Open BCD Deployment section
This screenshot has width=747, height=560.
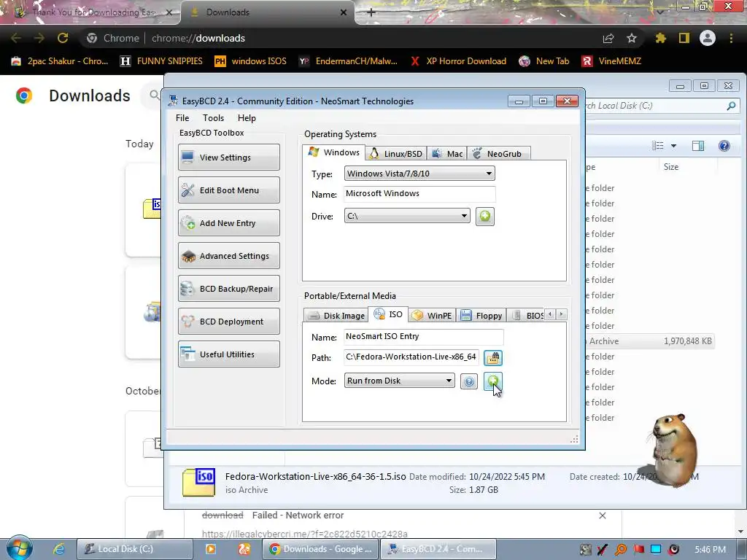(x=228, y=322)
